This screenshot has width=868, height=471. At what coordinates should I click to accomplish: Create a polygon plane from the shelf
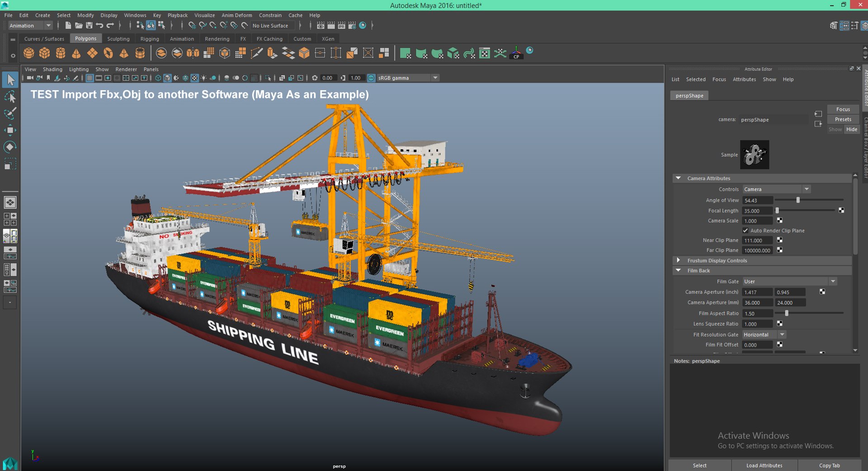pyautogui.click(x=92, y=53)
